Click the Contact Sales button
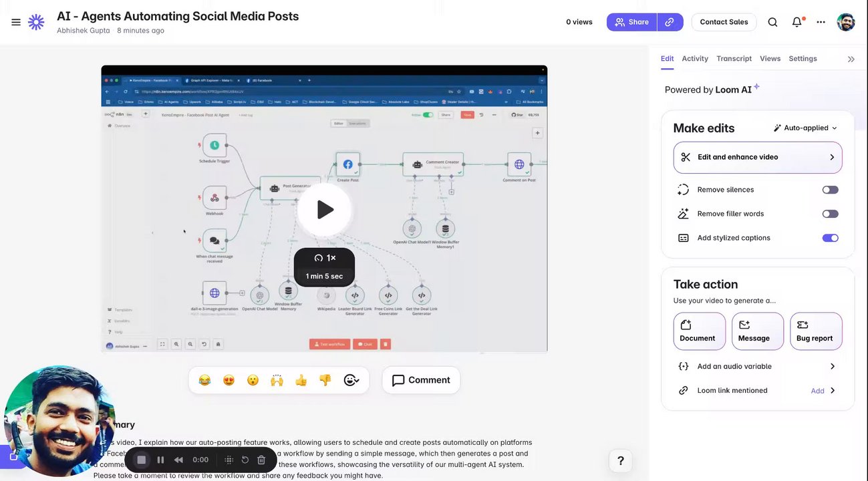The image size is (868, 481). click(724, 22)
